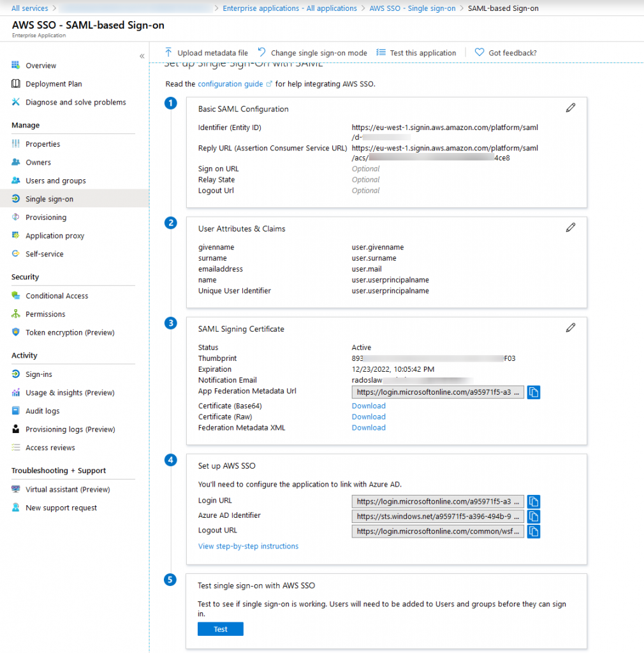Screen dimensions: 644x653
Task: Open Provisioning menu item
Action: click(46, 217)
